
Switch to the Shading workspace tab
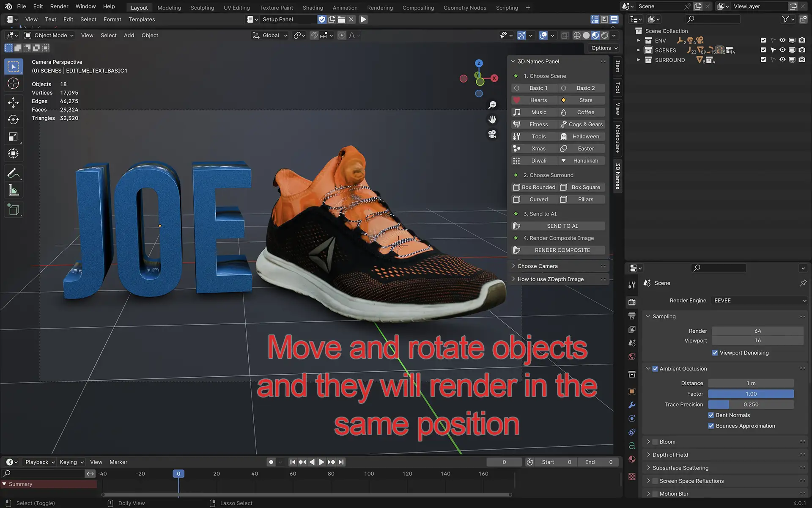(x=313, y=7)
